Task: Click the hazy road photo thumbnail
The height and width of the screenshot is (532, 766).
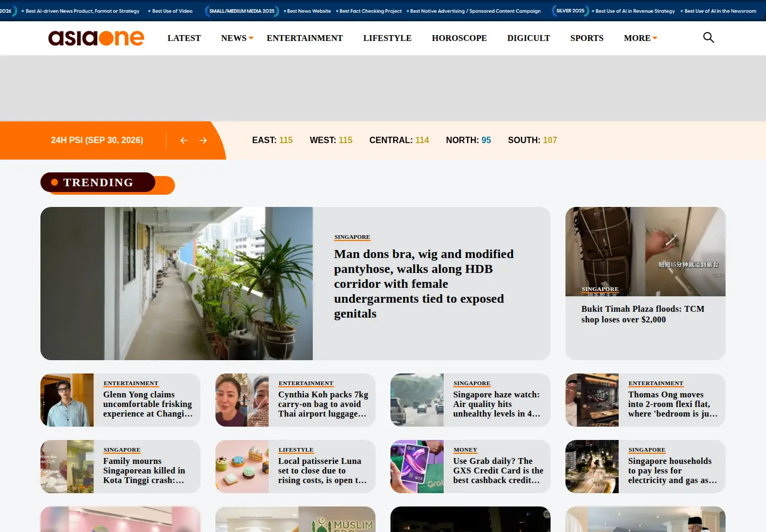Action: coord(417,400)
